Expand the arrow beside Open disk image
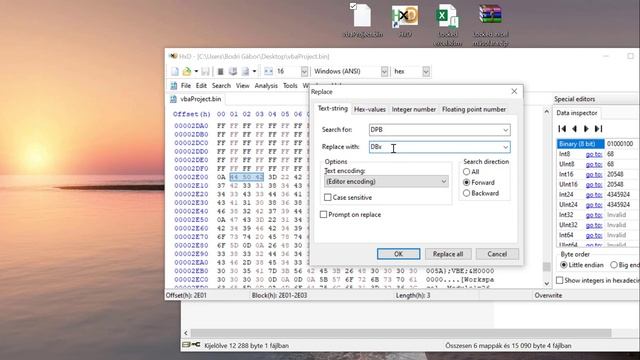 [254, 71]
